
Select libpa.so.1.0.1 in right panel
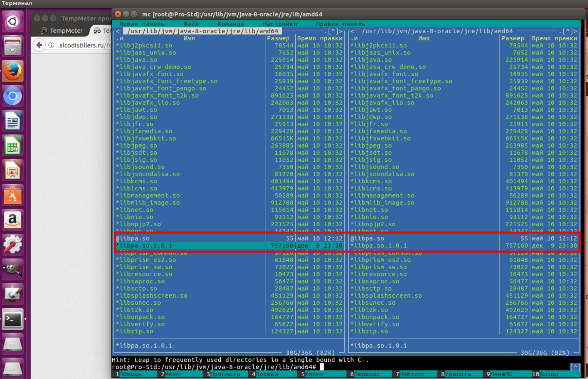point(464,245)
